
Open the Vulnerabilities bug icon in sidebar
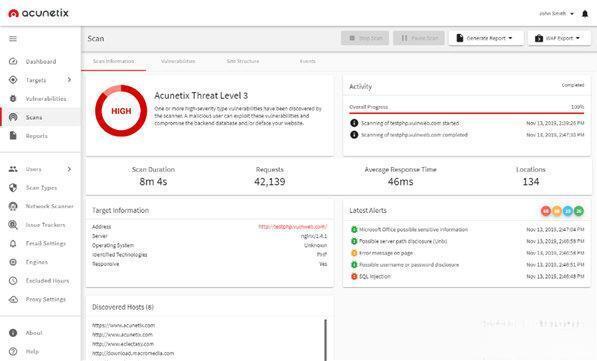(13, 99)
